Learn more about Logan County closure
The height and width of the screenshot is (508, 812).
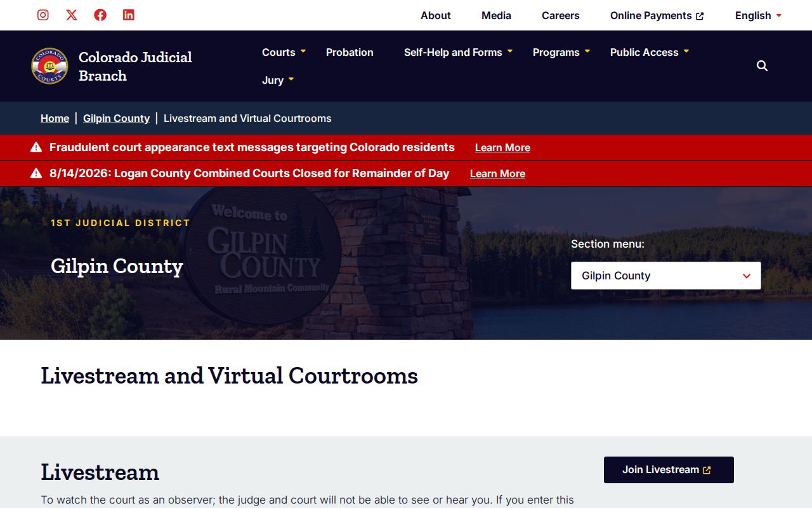[497, 174]
